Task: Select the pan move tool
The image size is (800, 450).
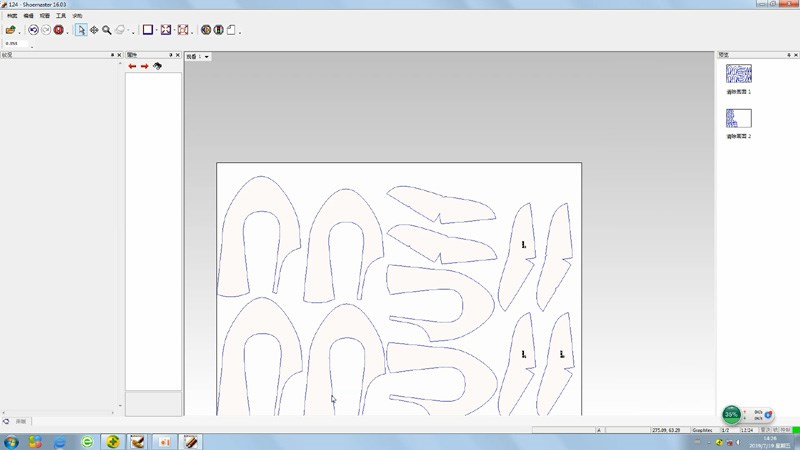Action: click(94, 30)
